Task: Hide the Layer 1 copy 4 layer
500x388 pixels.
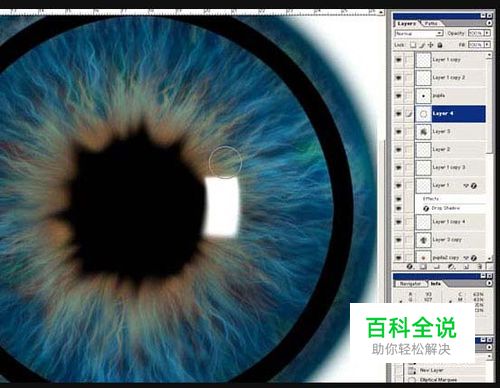Action: click(398, 222)
